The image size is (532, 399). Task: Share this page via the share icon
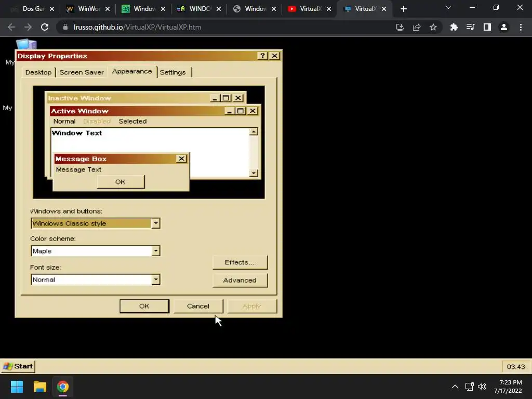(416, 27)
